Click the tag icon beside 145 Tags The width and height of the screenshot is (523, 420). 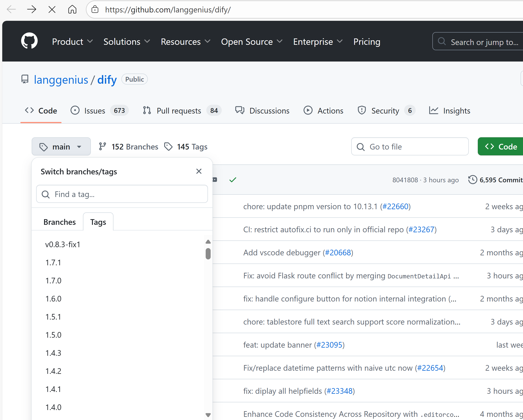[168, 146]
